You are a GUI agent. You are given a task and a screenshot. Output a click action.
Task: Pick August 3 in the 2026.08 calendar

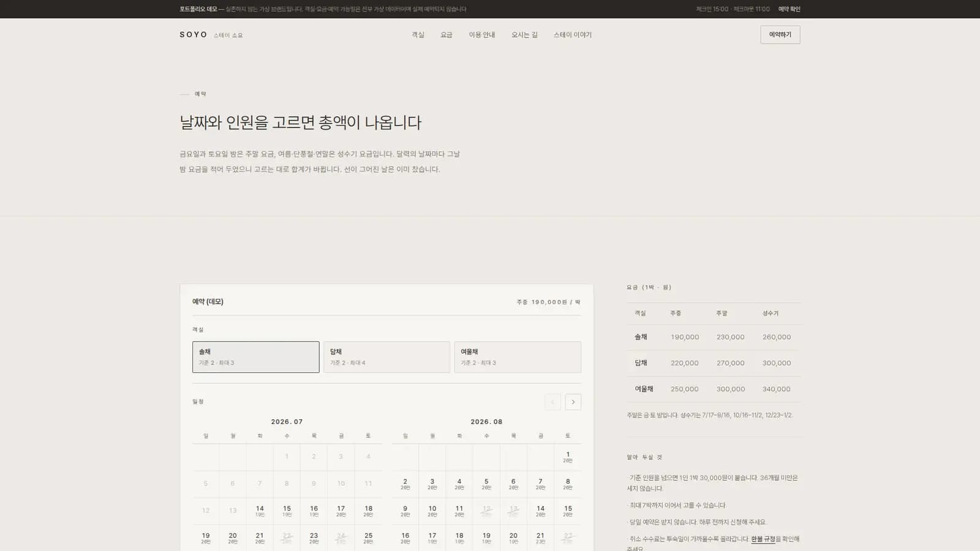click(432, 484)
